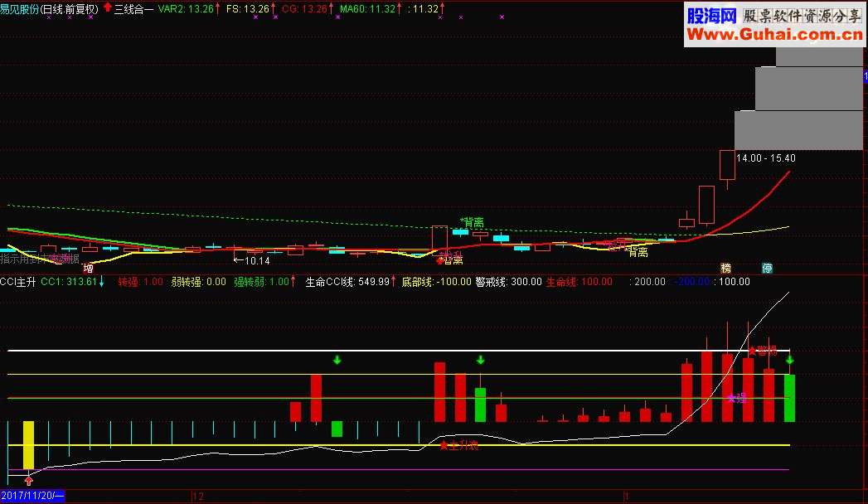Screen dimensions: 868x504
Task: Click the 2017/11/20/一 date label
Action: coord(32,496)
